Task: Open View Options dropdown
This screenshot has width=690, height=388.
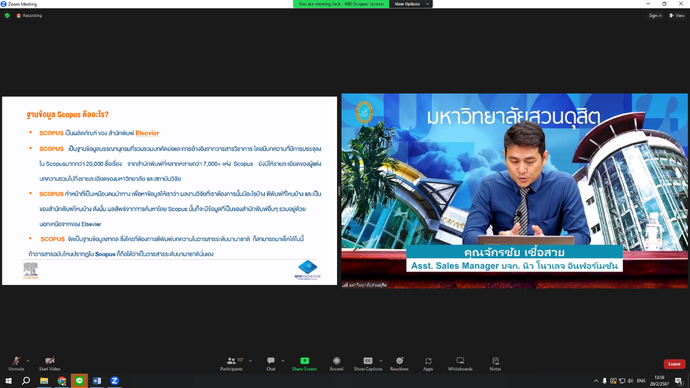Action: (411, 4)
